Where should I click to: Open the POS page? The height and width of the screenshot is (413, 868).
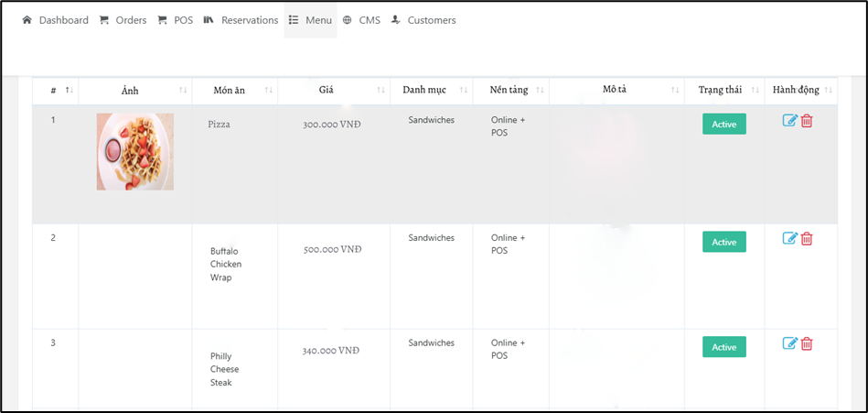pos(176,20)
